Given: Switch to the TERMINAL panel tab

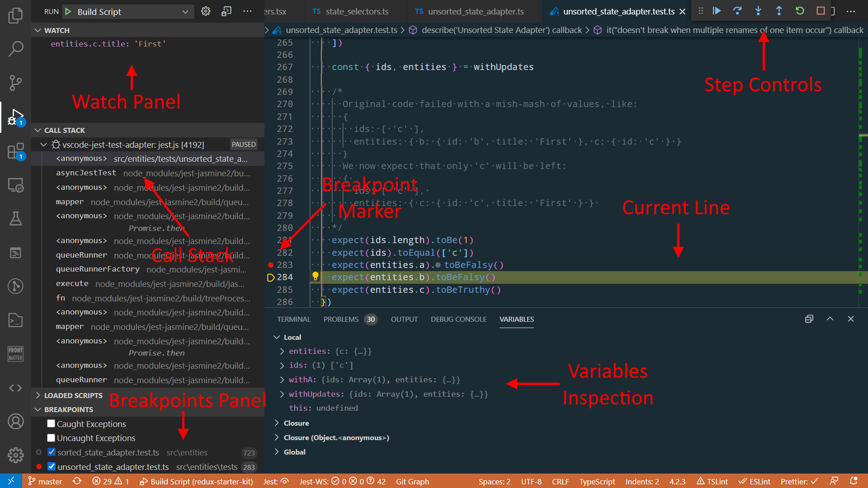Looking at the screenshot, I should (x=294, y=319).
